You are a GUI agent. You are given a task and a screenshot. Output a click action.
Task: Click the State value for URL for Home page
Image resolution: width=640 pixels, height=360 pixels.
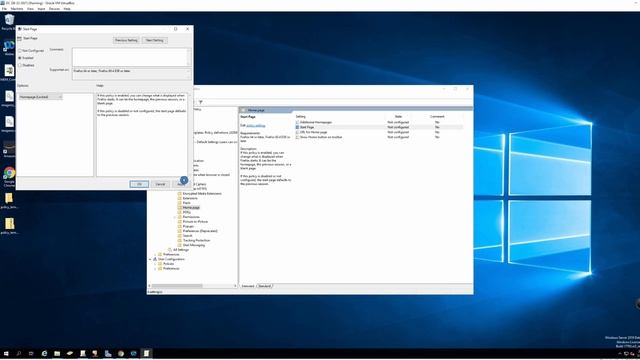pos(398,132)
